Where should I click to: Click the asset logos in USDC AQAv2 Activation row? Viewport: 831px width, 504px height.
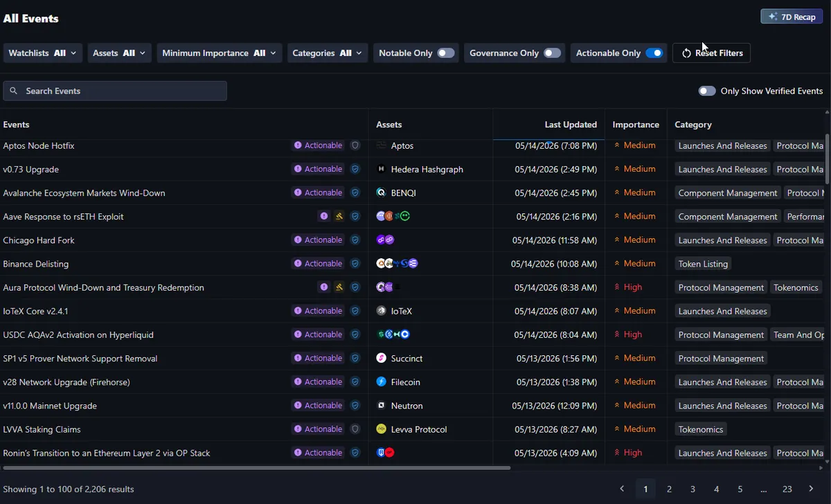pyautogui.click(x=393, y=334)
